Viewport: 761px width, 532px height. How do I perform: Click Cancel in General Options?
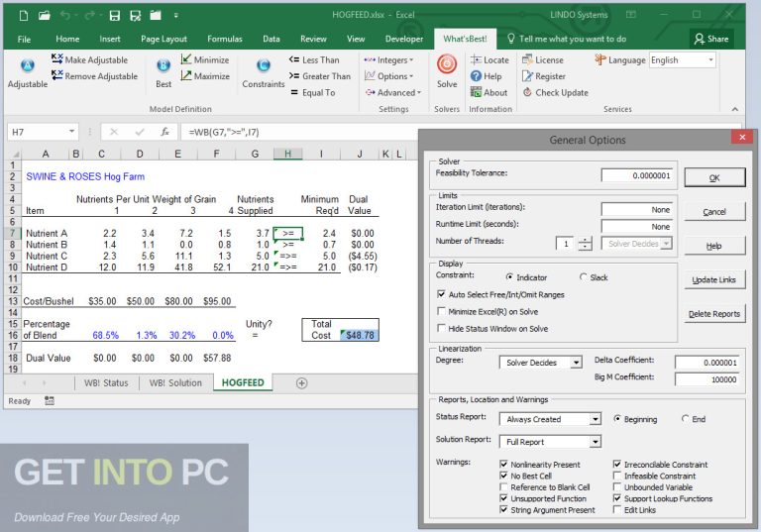[x=714, y=212]
